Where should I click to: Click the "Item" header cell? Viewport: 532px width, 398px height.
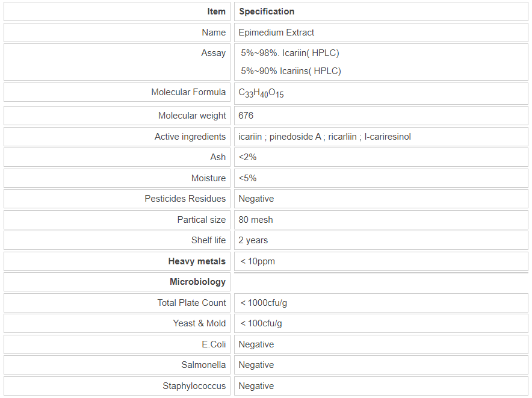click(x=216, y=11)
